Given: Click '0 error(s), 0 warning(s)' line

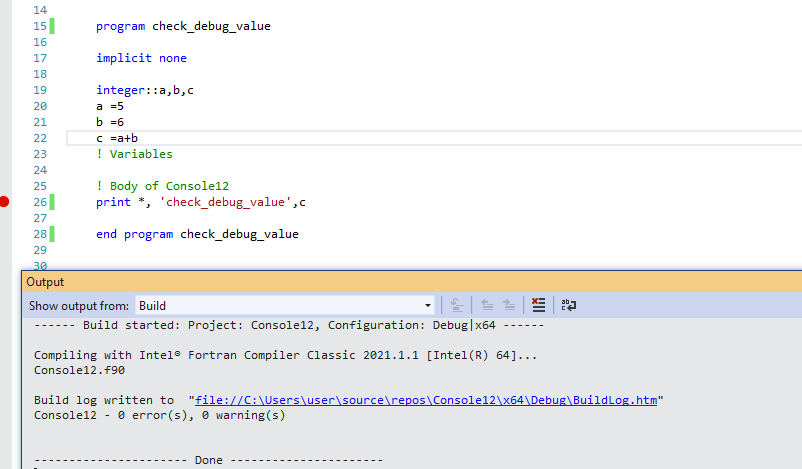Looking at the screenshot, I should 160,415.
